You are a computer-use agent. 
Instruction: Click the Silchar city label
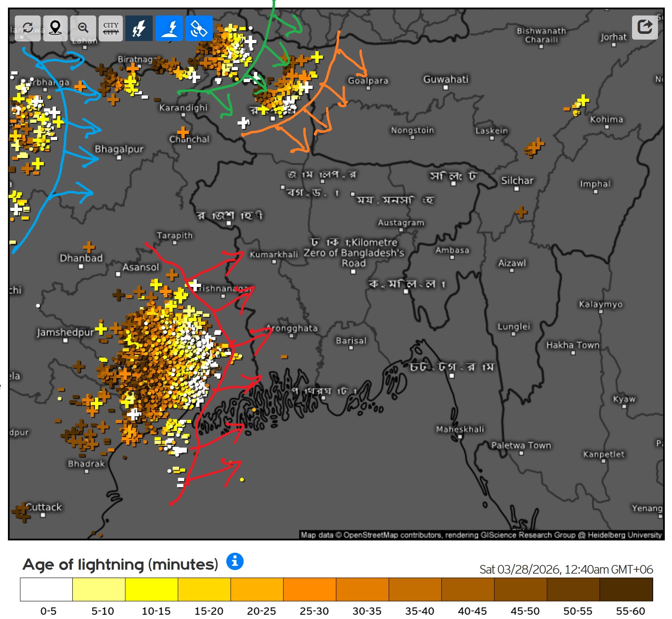coord(517,180)
